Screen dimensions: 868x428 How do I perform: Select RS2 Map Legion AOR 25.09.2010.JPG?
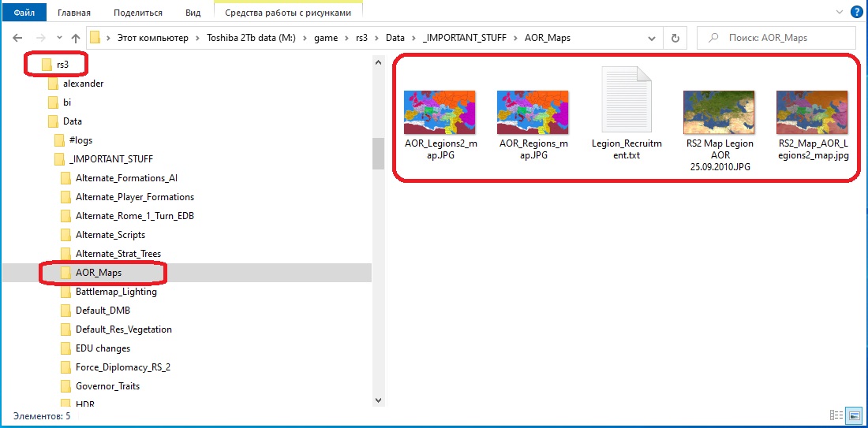(719, 112)
